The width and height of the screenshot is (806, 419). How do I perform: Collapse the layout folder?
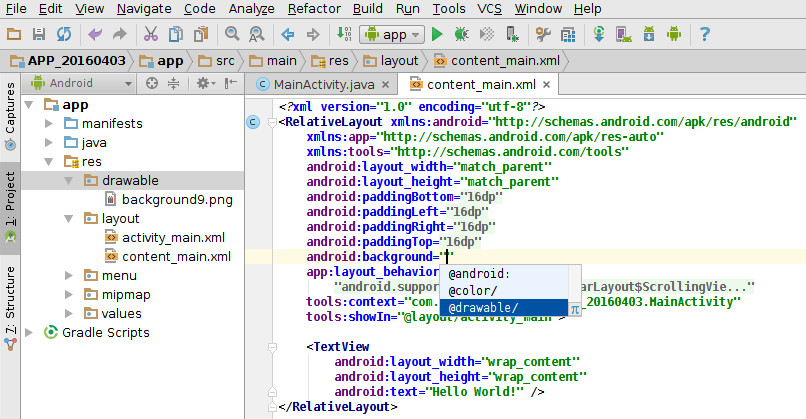coord(68,218)
